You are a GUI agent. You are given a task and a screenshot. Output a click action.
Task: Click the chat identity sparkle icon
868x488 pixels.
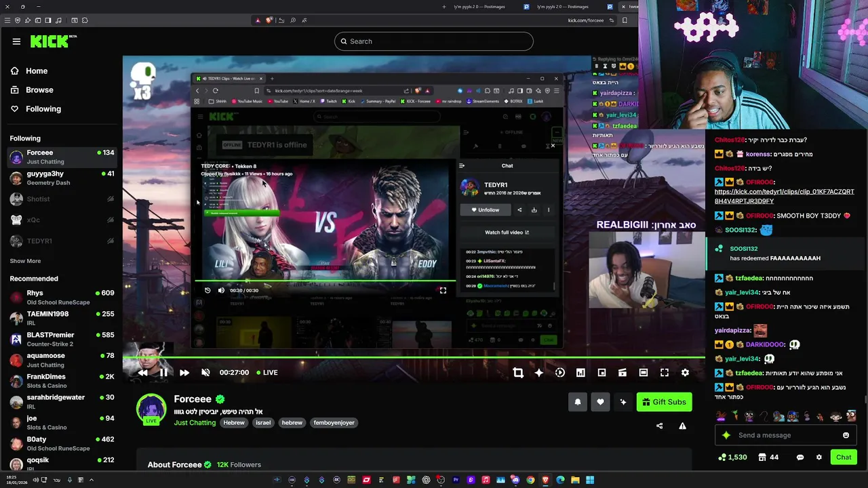pos(726,435)
